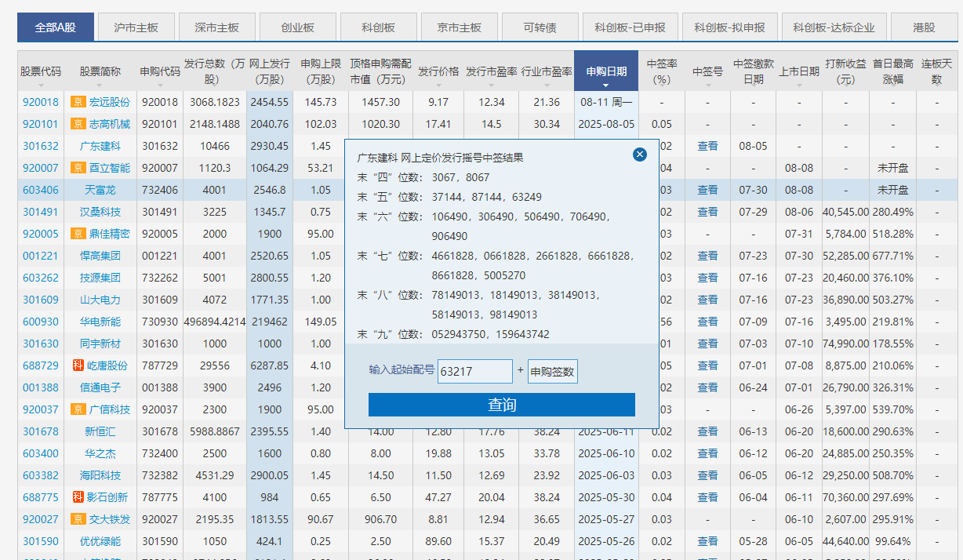Viewport: 963px width, 560px height.
Task: Open the 科创板-拟申报 tab
Action: 729,27
